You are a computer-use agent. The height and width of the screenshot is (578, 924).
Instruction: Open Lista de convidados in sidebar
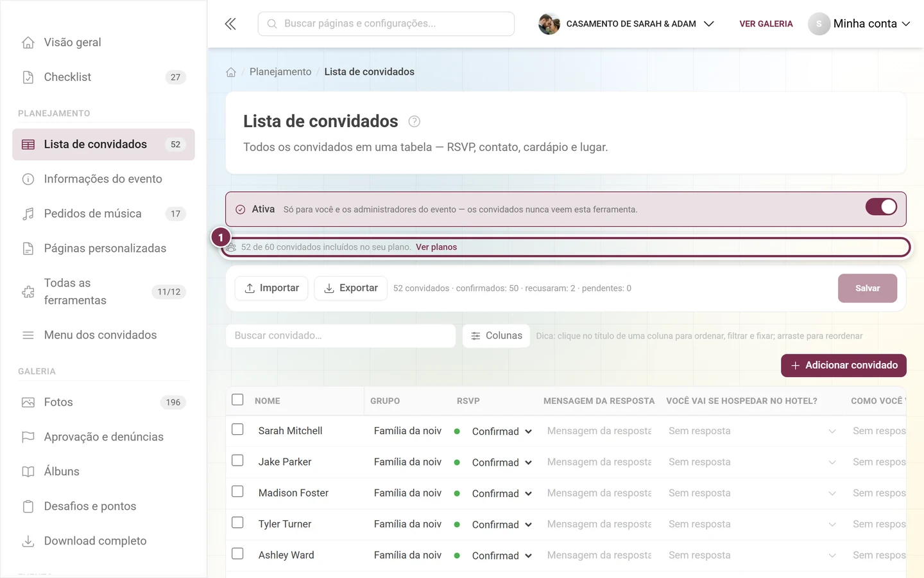pyautogui.click(x=103, y=144)
